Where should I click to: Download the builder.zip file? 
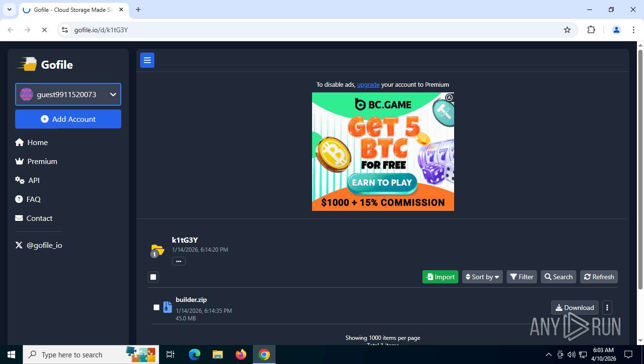(x=575, y=308)
